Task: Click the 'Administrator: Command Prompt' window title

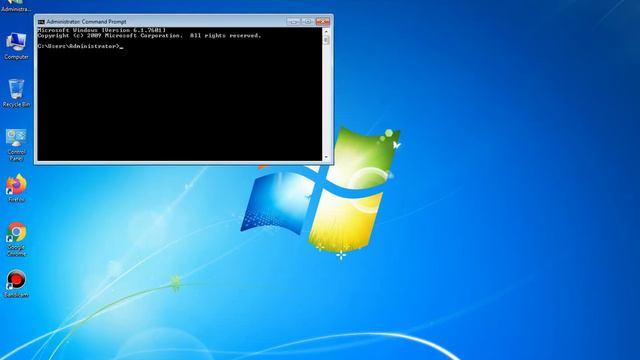Action: point(87,22)
